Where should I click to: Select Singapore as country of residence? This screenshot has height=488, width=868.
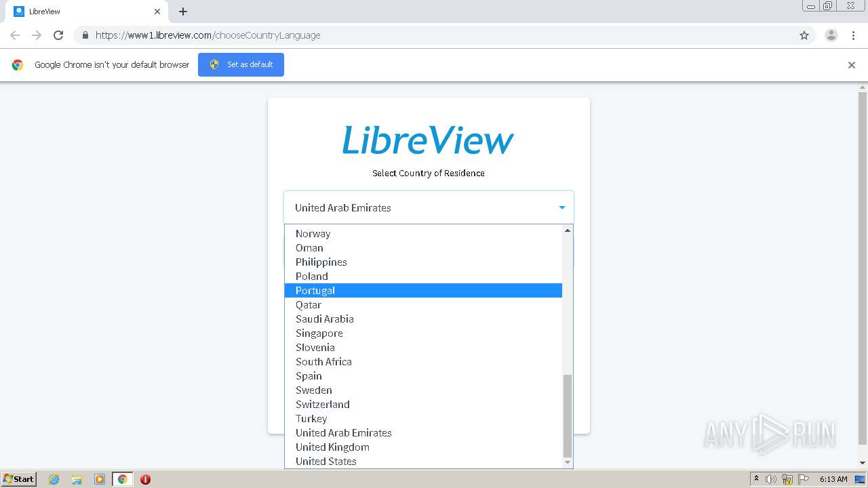coord(423,333)
